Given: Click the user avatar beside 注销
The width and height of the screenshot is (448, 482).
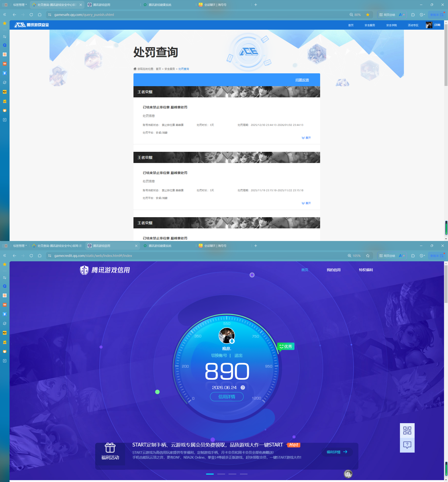Looking at the screenshot, I should 429,25.
